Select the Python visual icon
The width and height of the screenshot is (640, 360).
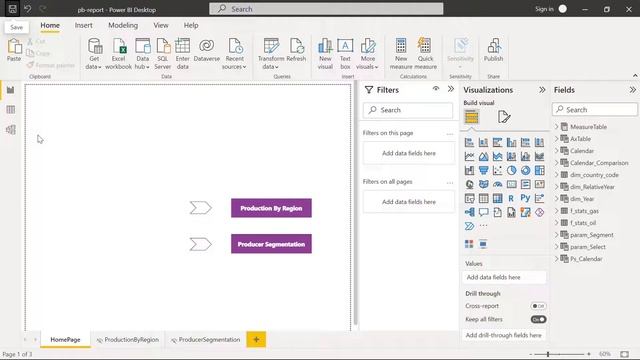[525, 198]
